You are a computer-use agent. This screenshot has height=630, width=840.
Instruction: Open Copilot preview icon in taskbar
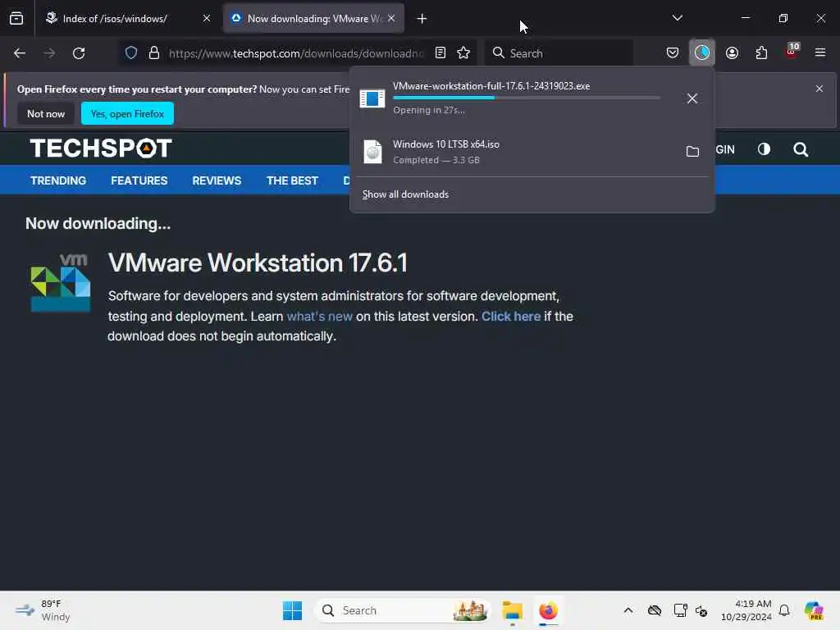tap(813, 610)
